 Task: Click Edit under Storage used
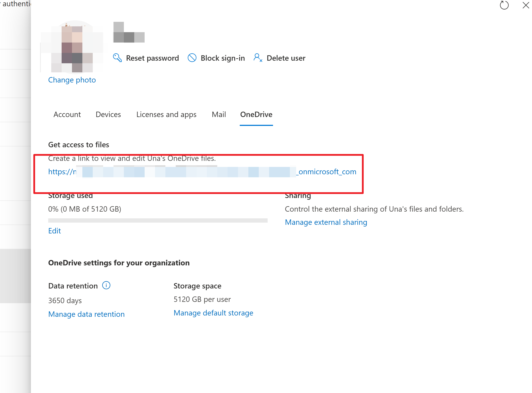click(54, 231)
